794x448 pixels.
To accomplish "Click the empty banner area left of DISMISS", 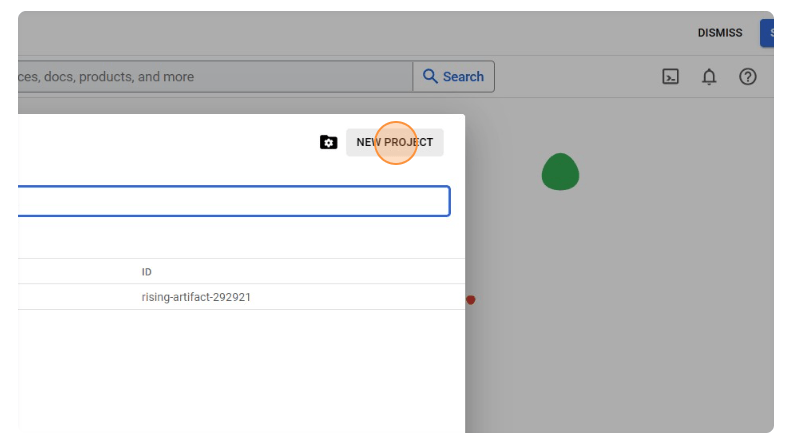I will pos(400,33).
